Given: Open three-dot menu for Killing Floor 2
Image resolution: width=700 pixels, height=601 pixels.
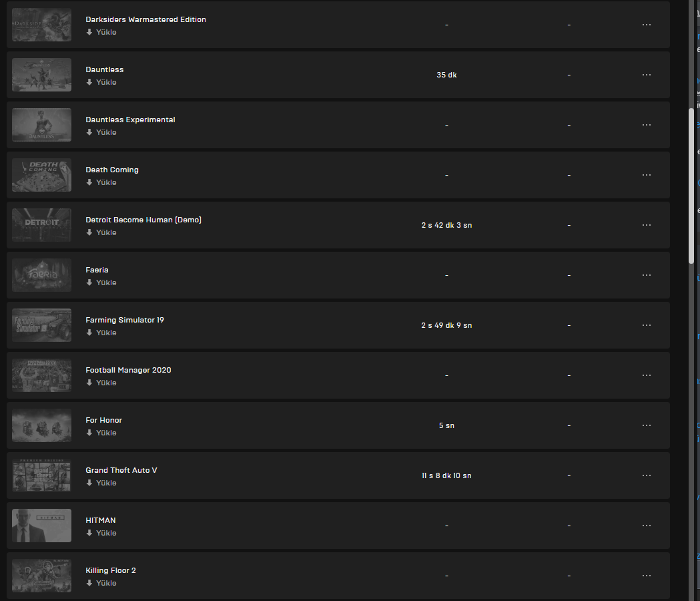Looking at the screenshot, I should click(x=646, y=576).
